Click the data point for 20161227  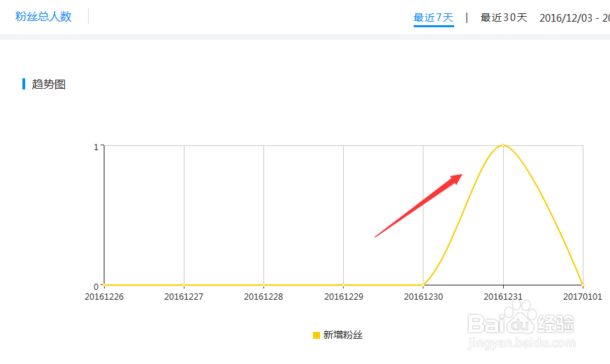(x=184, y=285)
